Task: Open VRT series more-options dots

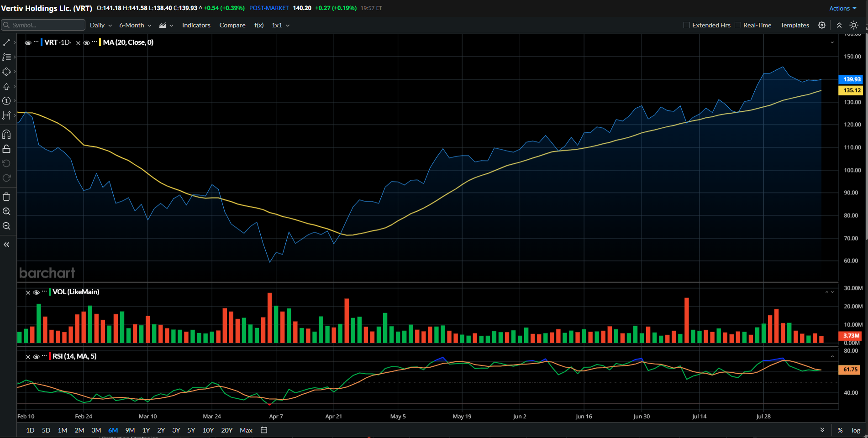Action: coord(36,42)
